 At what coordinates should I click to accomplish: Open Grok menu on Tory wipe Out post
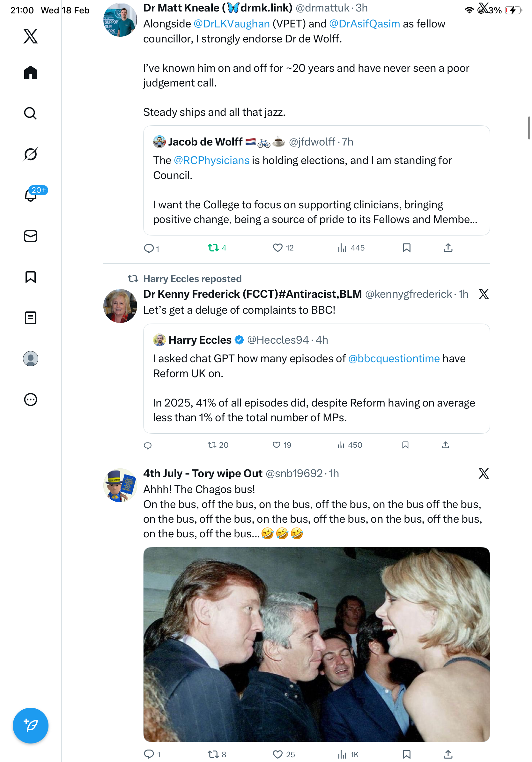(x=484, y=473)
